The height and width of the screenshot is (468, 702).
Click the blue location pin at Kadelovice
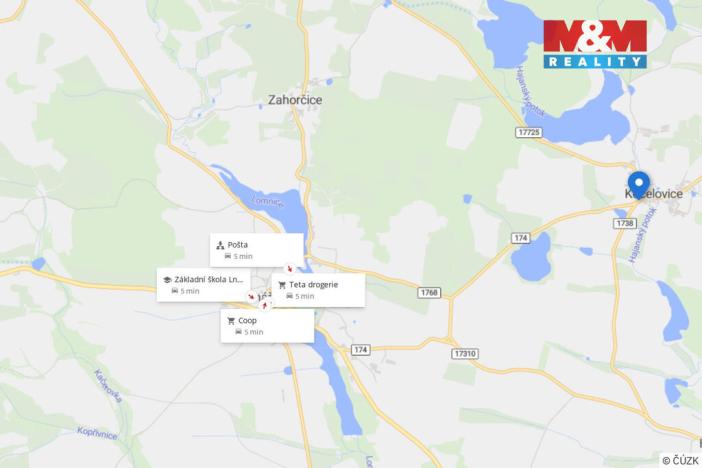coord(639,184)
